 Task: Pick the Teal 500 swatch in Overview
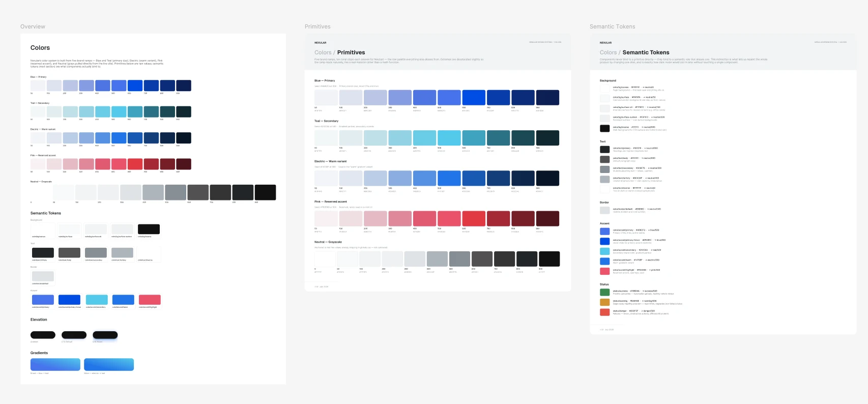(x=119, y=111)
